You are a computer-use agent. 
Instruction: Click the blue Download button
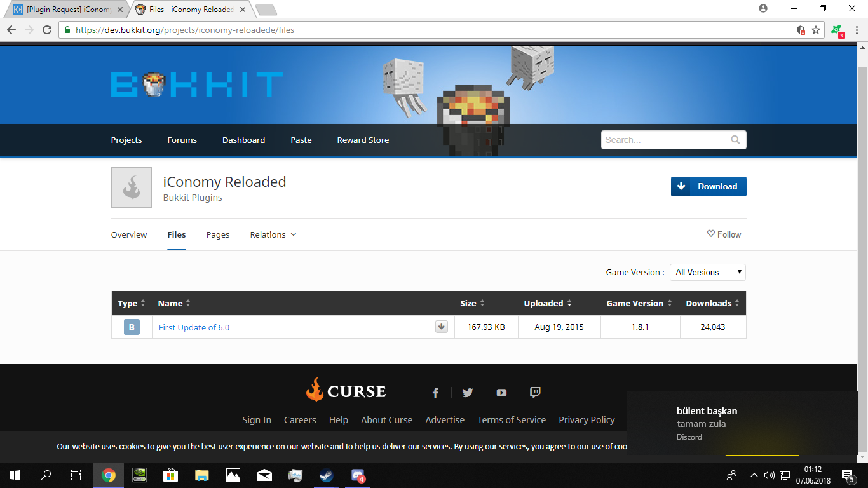click(x=709, y=186)
